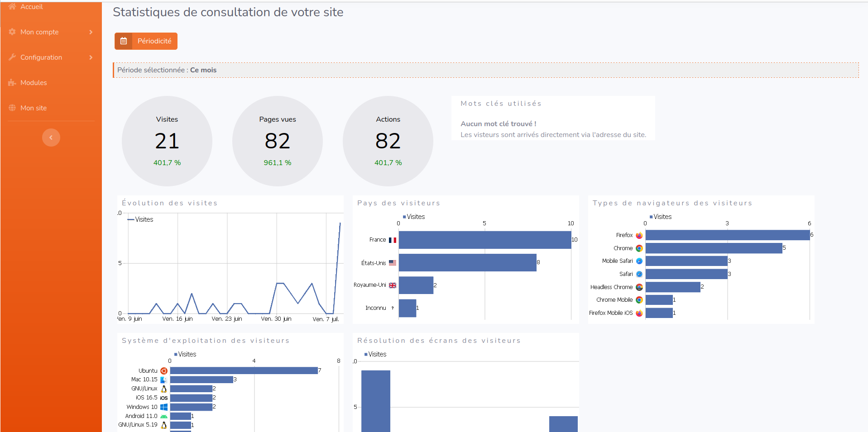Viewport: 868px width, 432px height.
Task: Click the 'Ce mois' selected period text
Action: [x=203, y=70]
